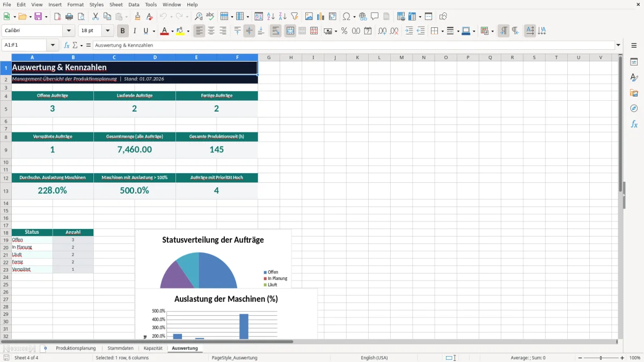Click Format as Percent icon
This screenshot has height=362, width=644.
(344, 31)
